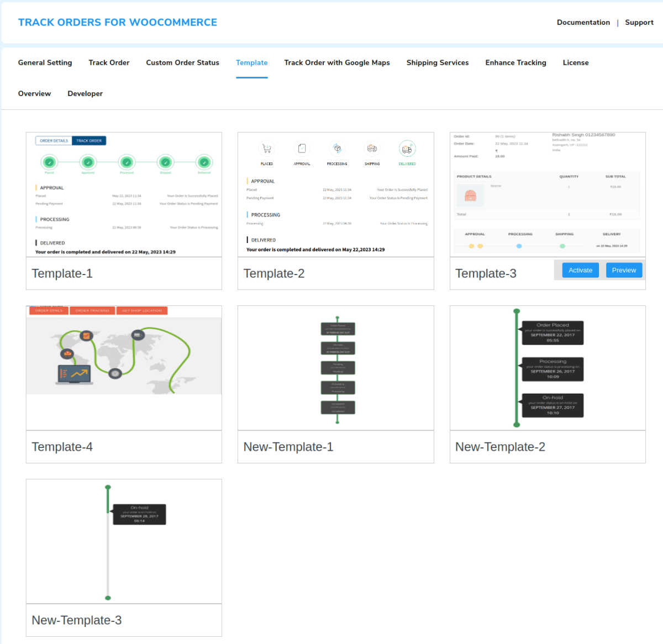This screenshot has height=644, width=663.
Task: Click the Support link
Action: (639, 22)
